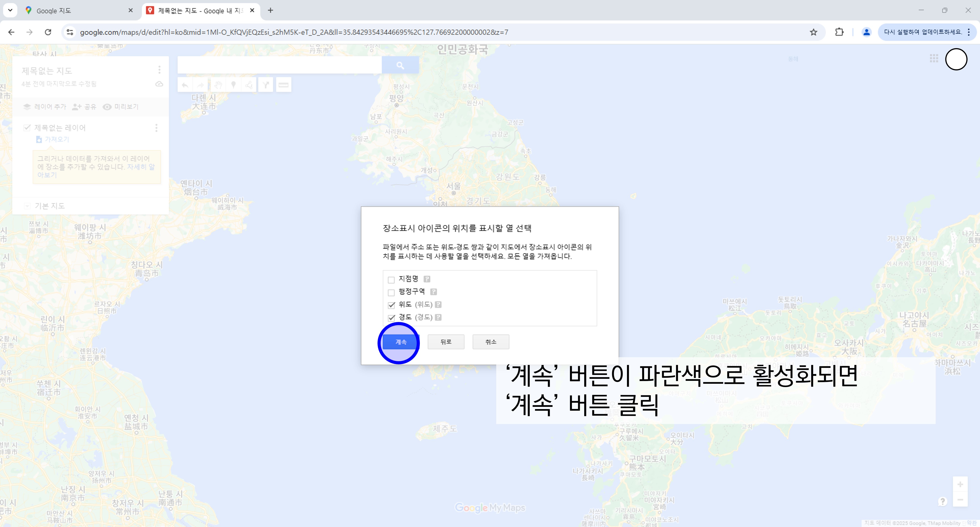Open the Google apps grid icon
The height and width of the screenshot is (527, 980).
(934, 59)
